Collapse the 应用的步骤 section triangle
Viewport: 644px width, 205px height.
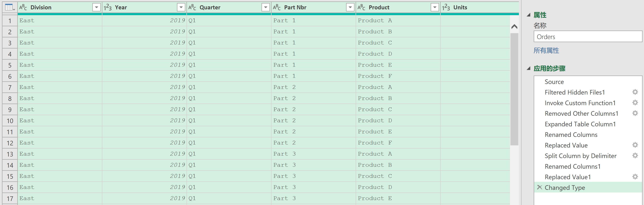click(528, 68)
